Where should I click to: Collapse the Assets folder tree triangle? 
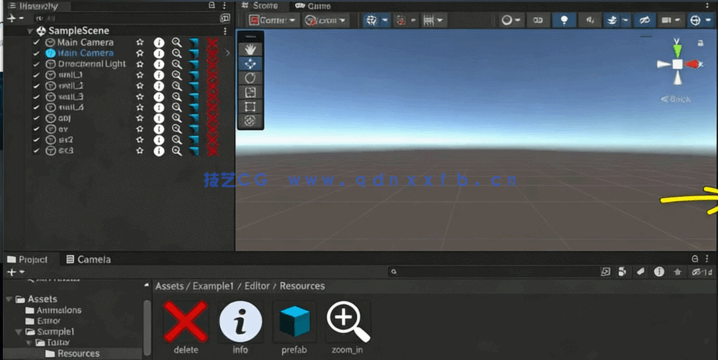pyautogui.click(x=9, y=299)
